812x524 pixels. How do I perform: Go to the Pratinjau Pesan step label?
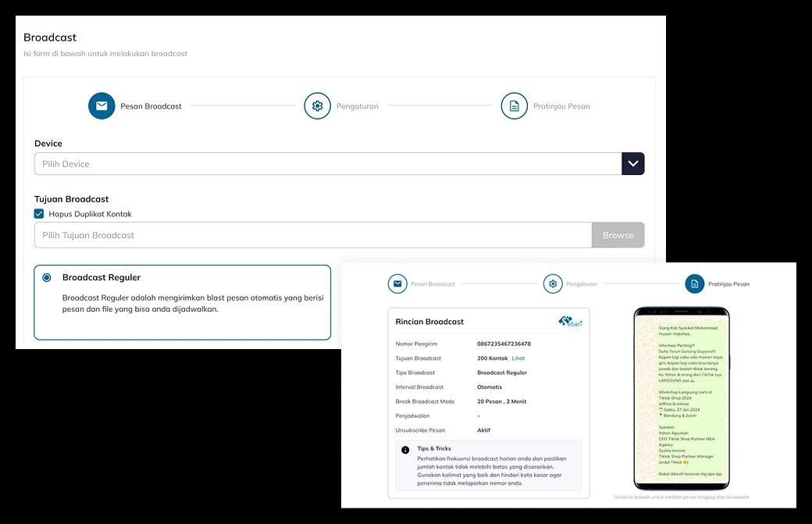[x=561, y=106]
